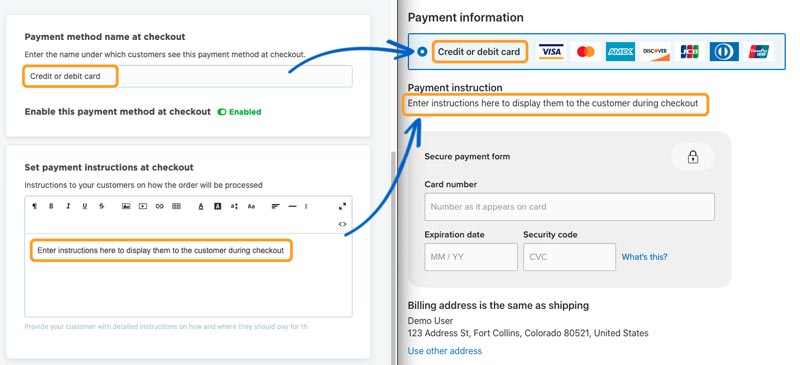Click the payment method name text field

coord(188,76)
